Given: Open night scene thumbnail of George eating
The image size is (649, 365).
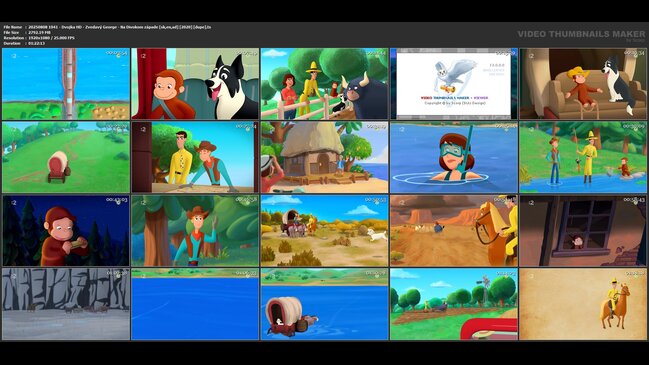Looking at the screenshot, I should point(66,231).
